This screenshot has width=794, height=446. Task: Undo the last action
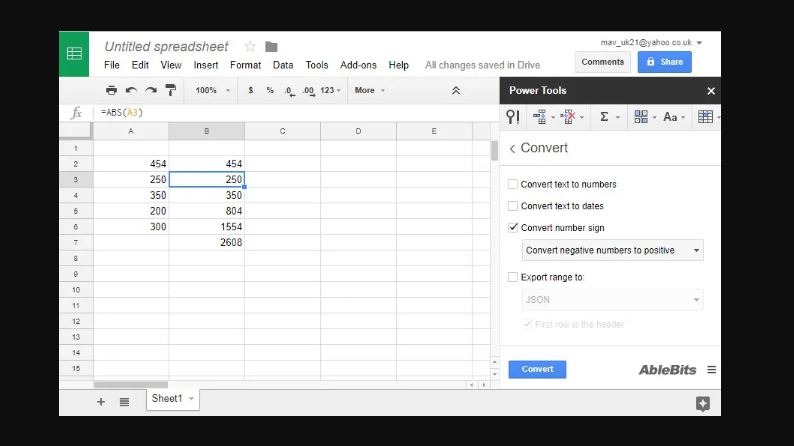(x=131, y=90)
